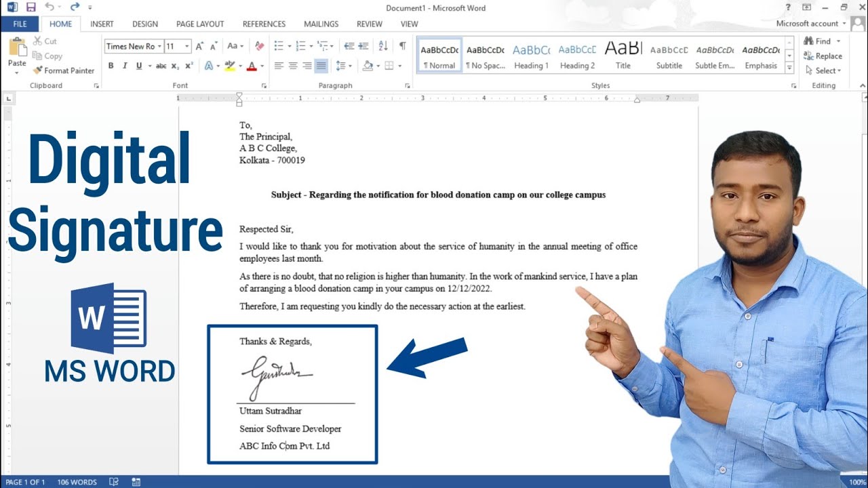
Task: Show or hide paragraph marks
Action: (x=403, y=46)
